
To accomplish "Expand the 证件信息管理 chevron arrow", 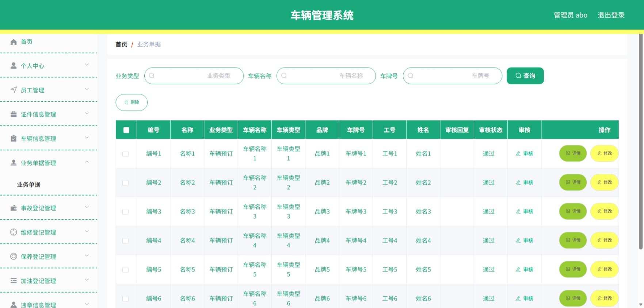I will tap(87, 113).
